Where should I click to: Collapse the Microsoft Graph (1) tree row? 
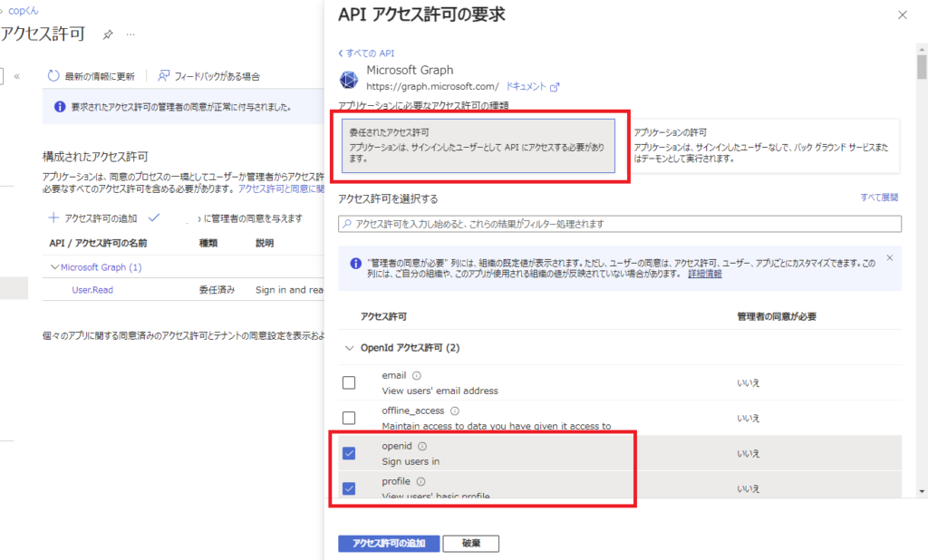pos(55,267)
